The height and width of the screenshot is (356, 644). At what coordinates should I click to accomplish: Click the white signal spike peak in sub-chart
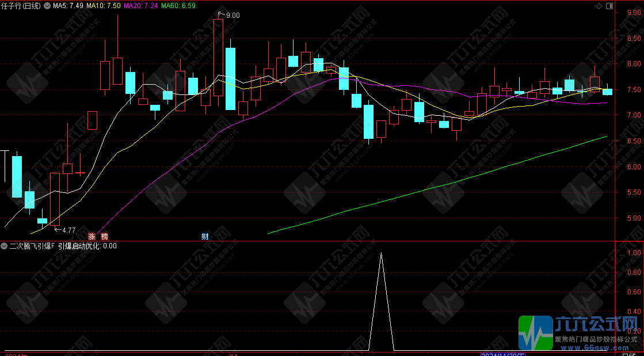[x=380, y=253]
